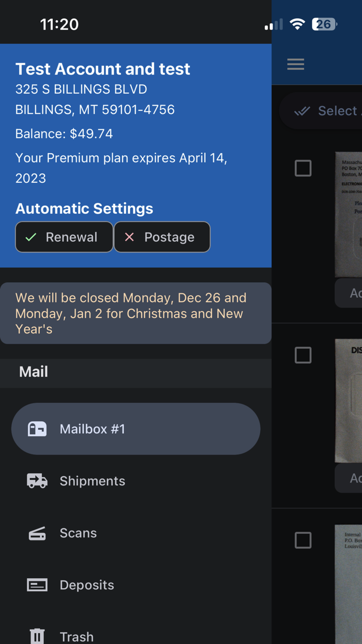Tap the Wi-Fi status icon
This screenshot has width=362, height=644.
[297, 23]
